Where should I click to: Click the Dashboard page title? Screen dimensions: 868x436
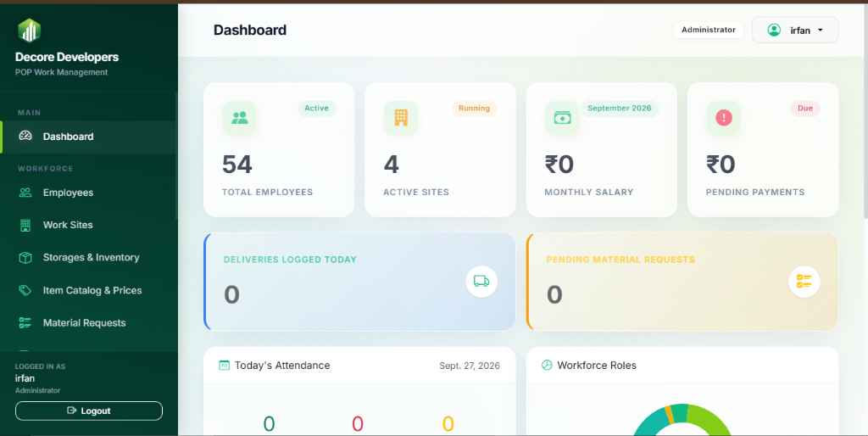(x=250, y=30)
